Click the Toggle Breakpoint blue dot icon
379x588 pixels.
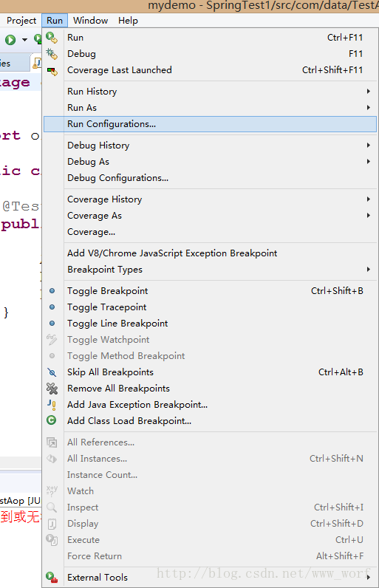[52, 291]
